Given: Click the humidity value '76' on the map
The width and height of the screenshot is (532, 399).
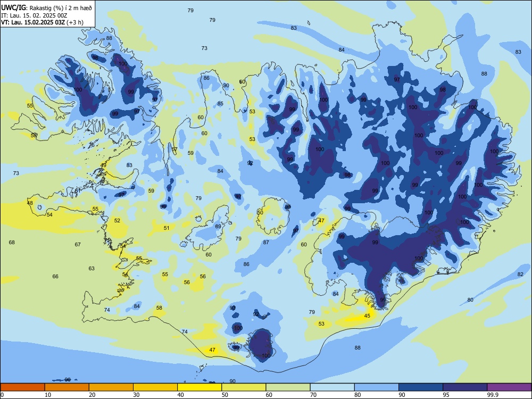Looking at the screenshot, I should (x=92, y=145).
